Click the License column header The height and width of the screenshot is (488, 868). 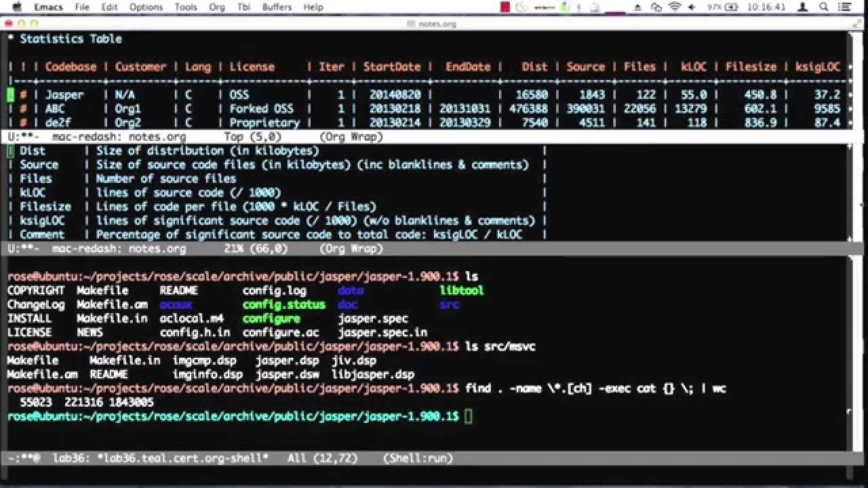[x=252, y=66]
